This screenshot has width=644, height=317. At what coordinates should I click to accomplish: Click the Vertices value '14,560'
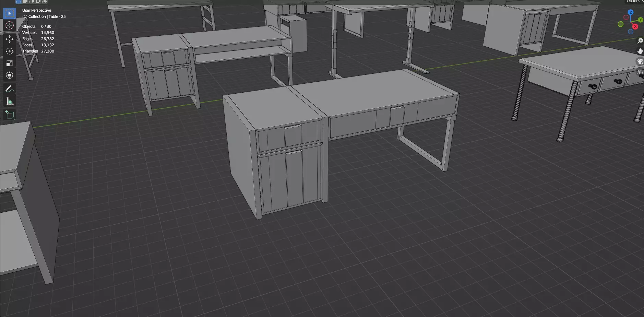point(48,33)
